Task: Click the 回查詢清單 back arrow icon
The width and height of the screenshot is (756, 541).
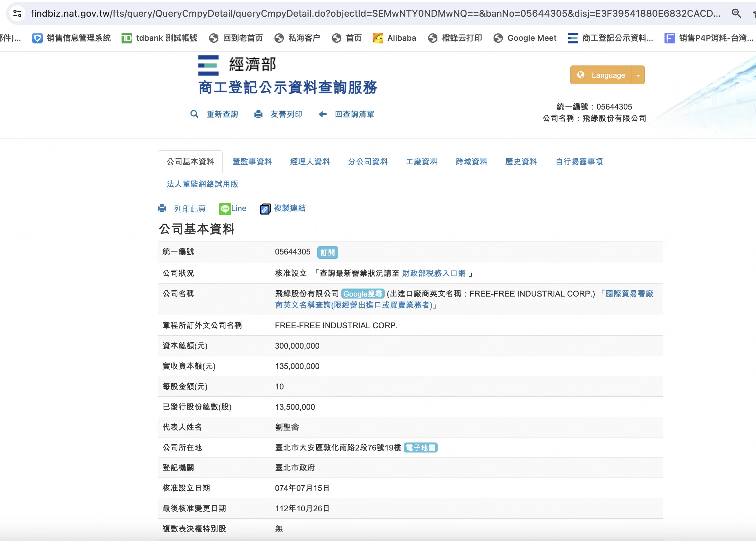Action: click(323, 114)
